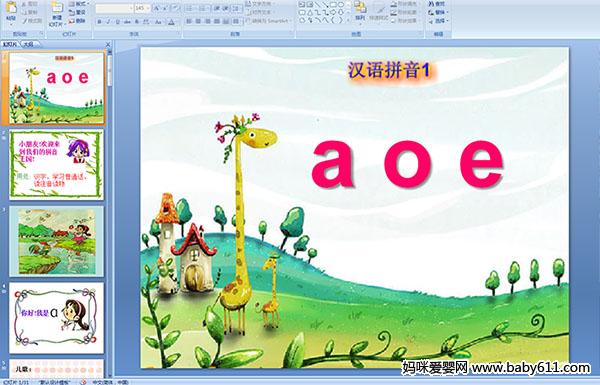Open the font size 145 combo box
The image size is (600, 385).
[x=142, y=8]
